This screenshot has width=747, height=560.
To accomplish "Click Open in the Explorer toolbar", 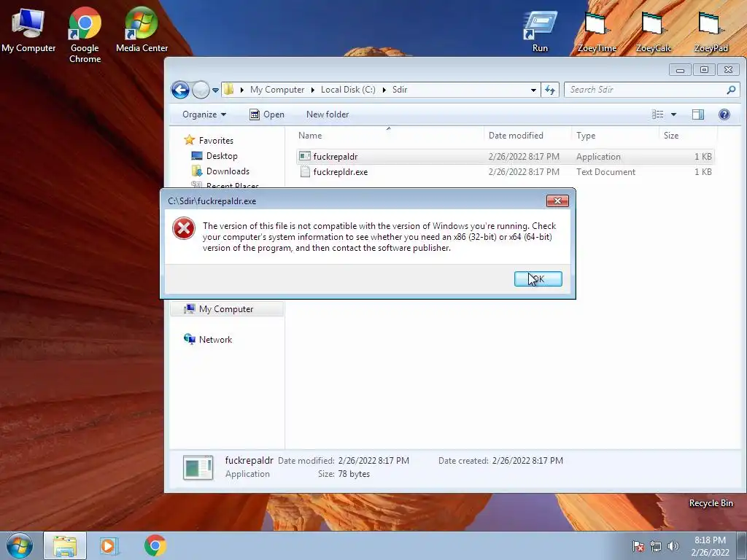I will tap(267, 114).
